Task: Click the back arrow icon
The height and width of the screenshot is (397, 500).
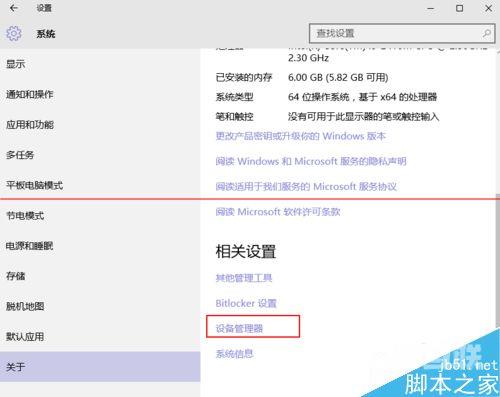Action: (14, 8)
